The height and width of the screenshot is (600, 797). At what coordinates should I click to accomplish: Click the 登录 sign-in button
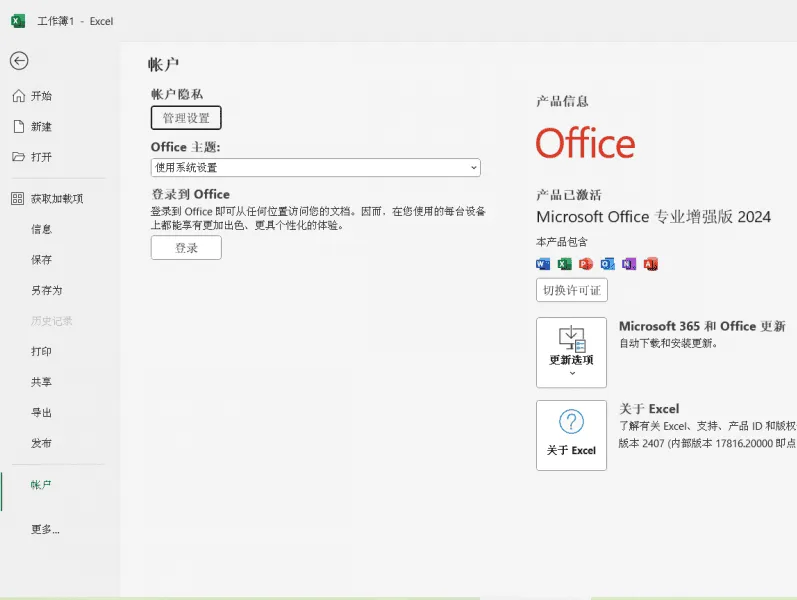186,248
